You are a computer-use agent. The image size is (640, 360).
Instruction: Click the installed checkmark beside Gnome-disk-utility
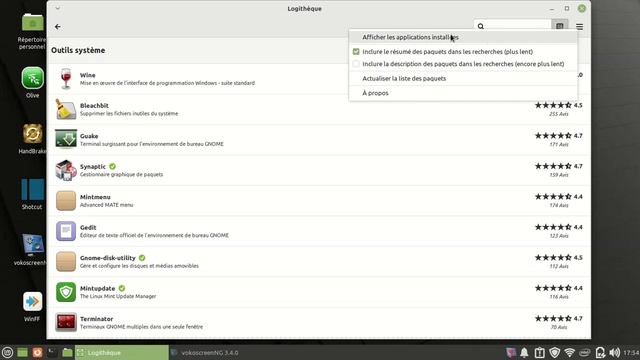[x=142, y=258]
